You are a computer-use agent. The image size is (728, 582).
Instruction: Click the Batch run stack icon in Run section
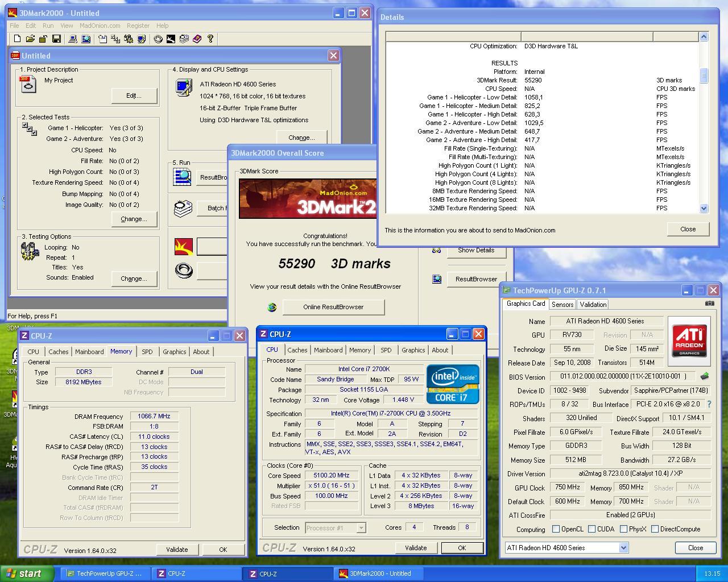coord(183,208)
